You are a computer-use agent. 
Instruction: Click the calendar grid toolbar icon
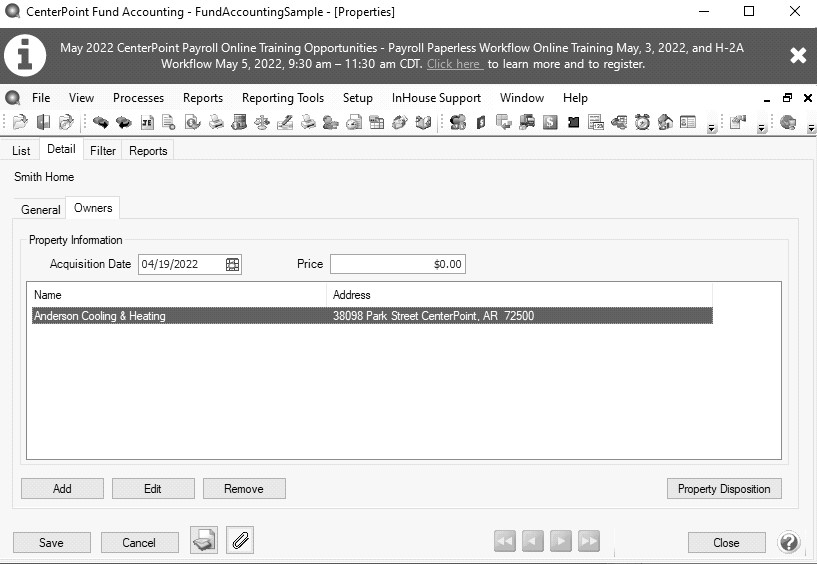376,122
